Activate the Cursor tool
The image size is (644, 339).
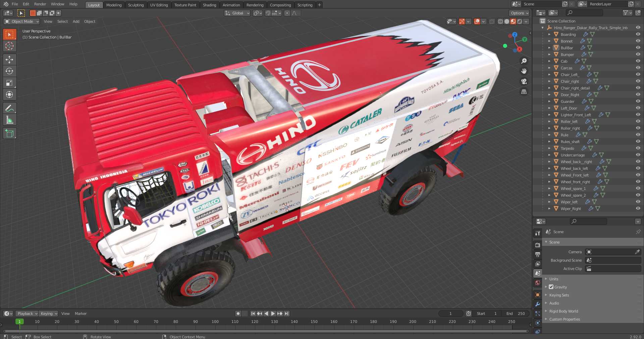click(9, 46)
